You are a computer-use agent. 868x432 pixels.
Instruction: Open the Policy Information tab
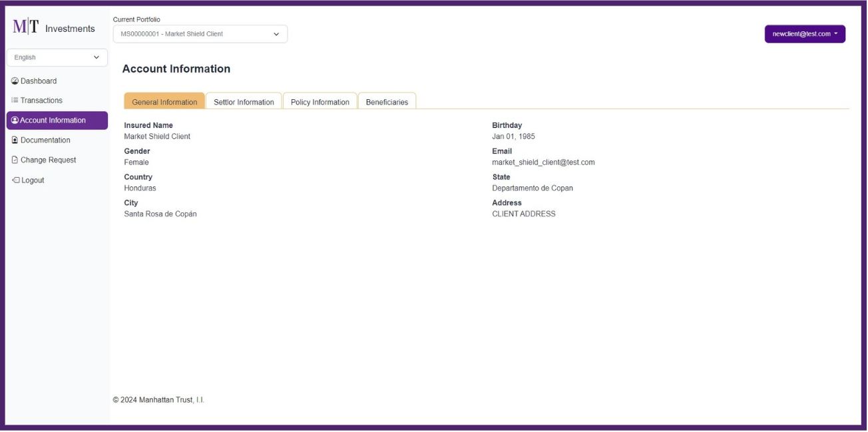tap(320, 102)
